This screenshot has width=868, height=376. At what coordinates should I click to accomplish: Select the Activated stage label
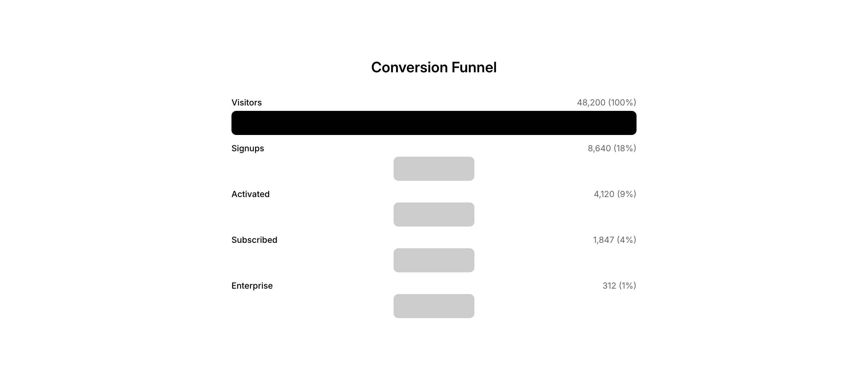click(250, 194)
